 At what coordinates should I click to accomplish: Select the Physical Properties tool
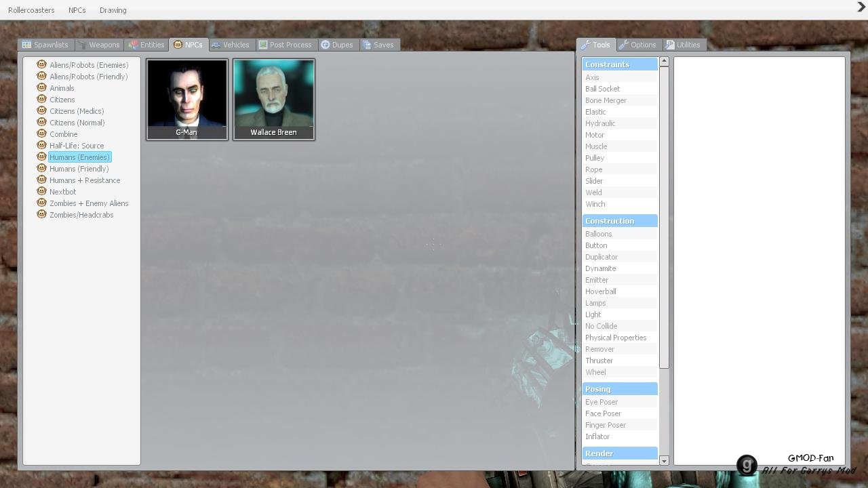620,338
